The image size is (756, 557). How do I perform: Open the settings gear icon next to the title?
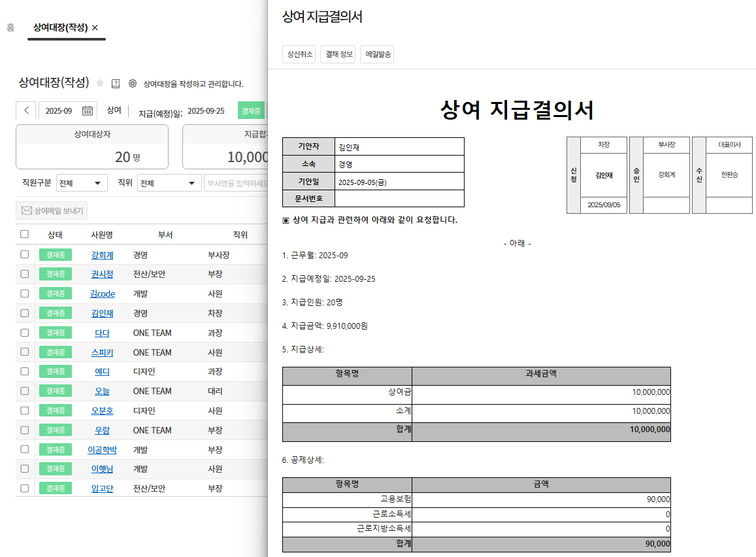click(x=133, y=83)
